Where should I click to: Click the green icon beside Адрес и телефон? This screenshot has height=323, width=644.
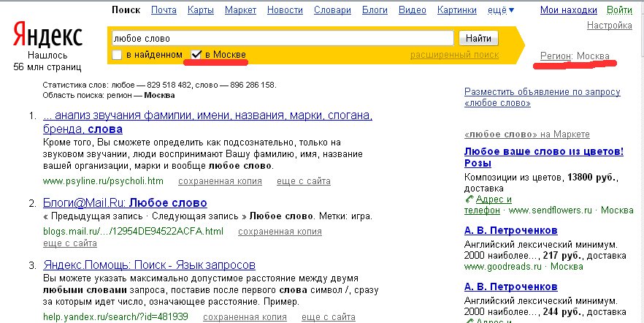tap(469, 199)
